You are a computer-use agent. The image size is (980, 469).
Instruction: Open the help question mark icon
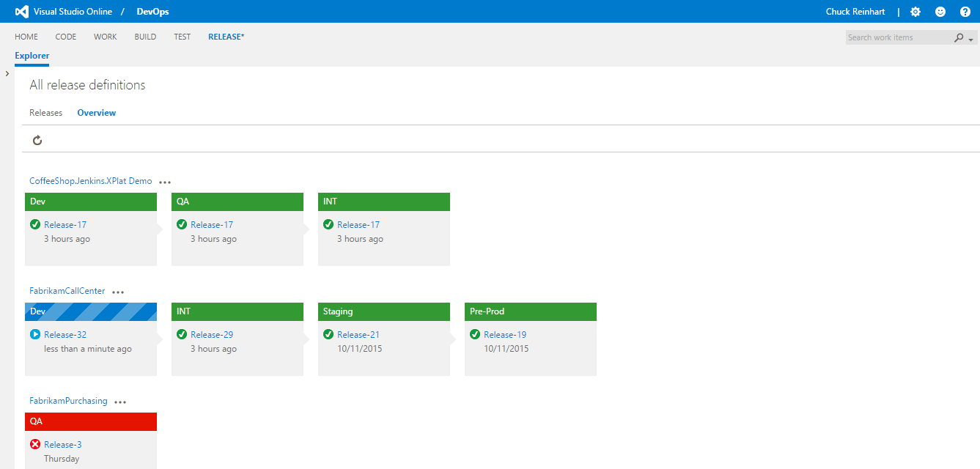point(965,12)
